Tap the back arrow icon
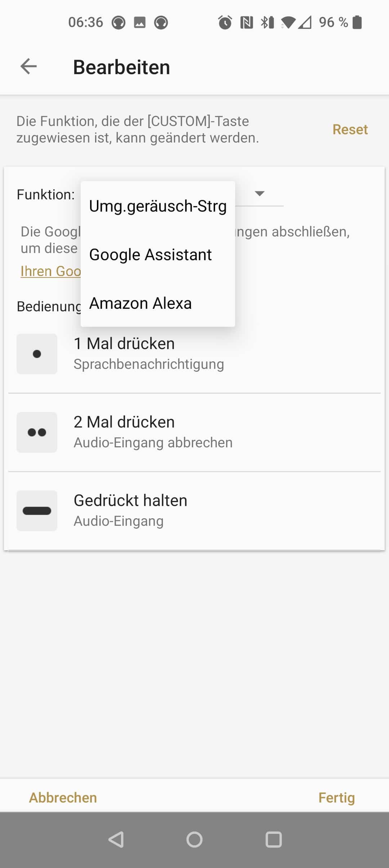The image size is (389, 868). pyautogui.click(x=29, y=67)
